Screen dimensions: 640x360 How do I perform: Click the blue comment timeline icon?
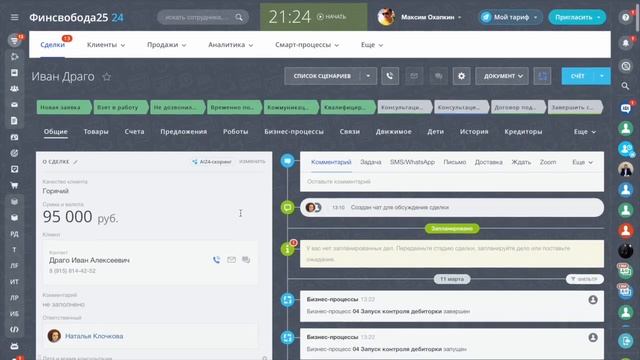click(x=287, y=161)
